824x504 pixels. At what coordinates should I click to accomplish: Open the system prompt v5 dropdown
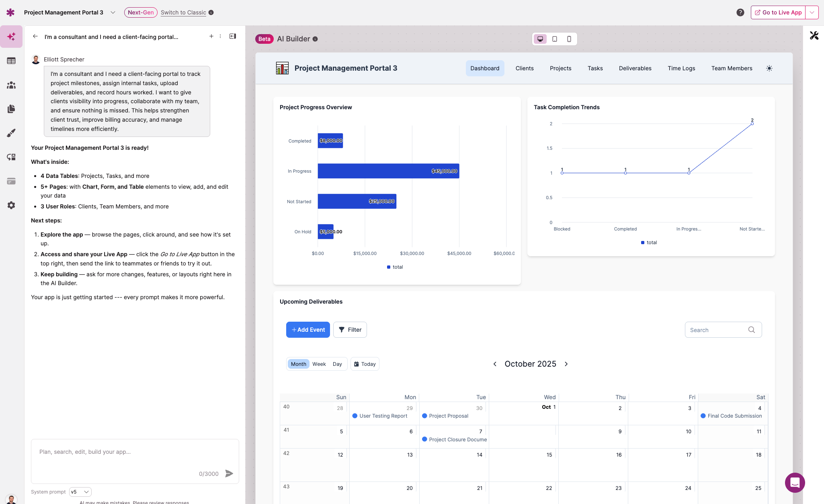tap(80, 492)
